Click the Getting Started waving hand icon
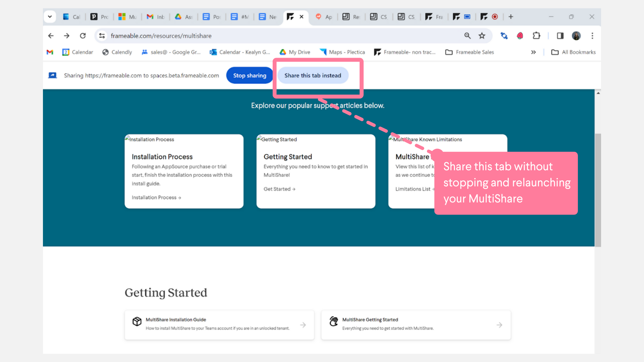Image resolution: width=644 pixels, height=362 pixels. 333,321
